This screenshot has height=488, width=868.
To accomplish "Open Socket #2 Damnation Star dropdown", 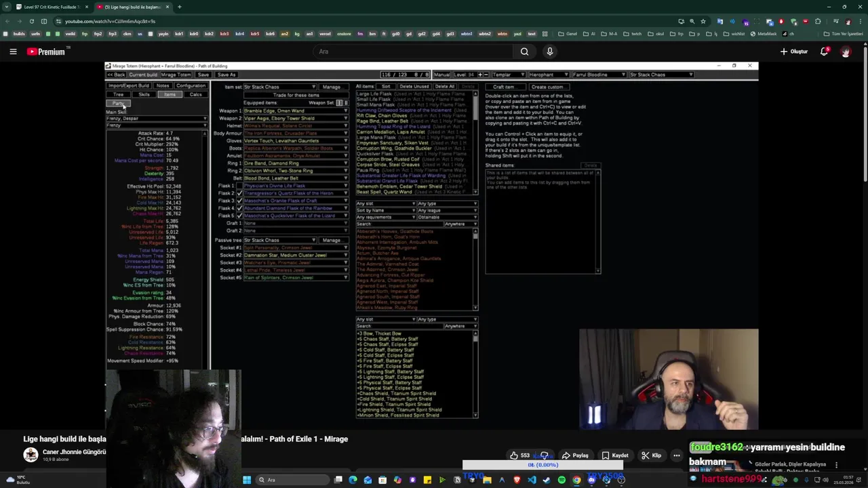I will (x=296, y=255).
